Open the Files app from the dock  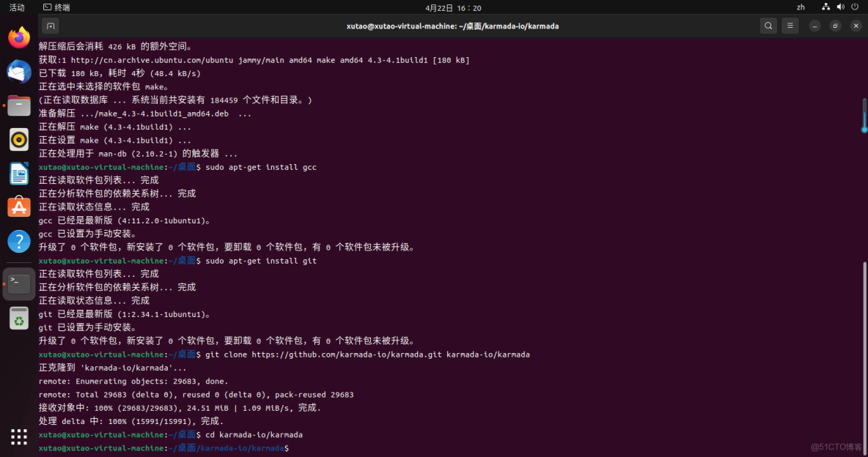(x=18, y=105)
